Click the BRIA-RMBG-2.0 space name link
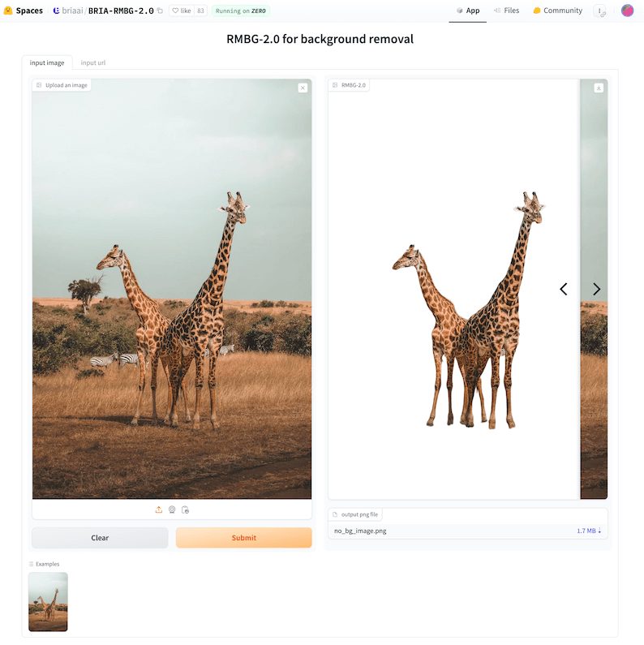Viewport: 644px width, 645px height. (121, 11)
